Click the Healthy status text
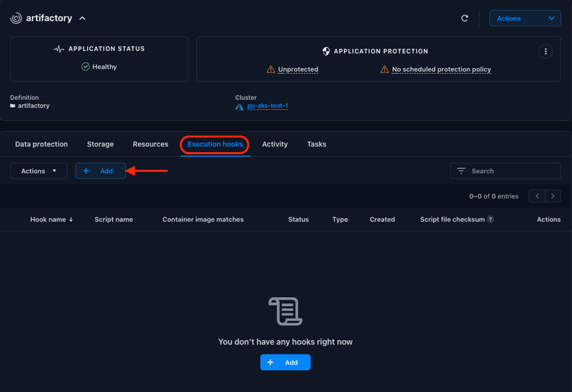The width and height of the screenshot is (572, 392). point(105,67)
